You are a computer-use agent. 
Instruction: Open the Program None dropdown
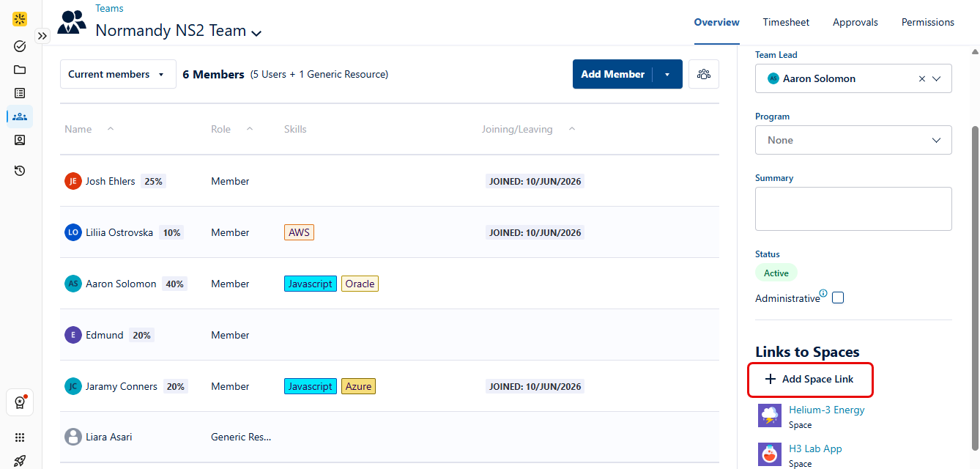click(x=853, y=140)
